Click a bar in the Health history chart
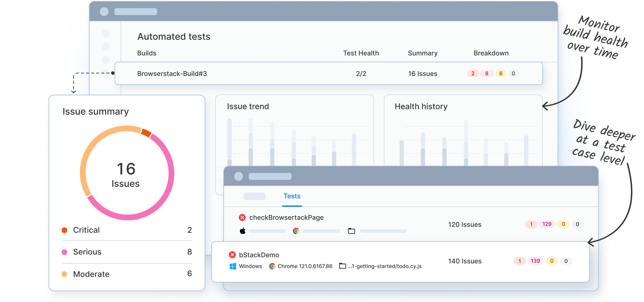Image resolution: width=644 pixels, height=302 pixels. coord(465,141)
